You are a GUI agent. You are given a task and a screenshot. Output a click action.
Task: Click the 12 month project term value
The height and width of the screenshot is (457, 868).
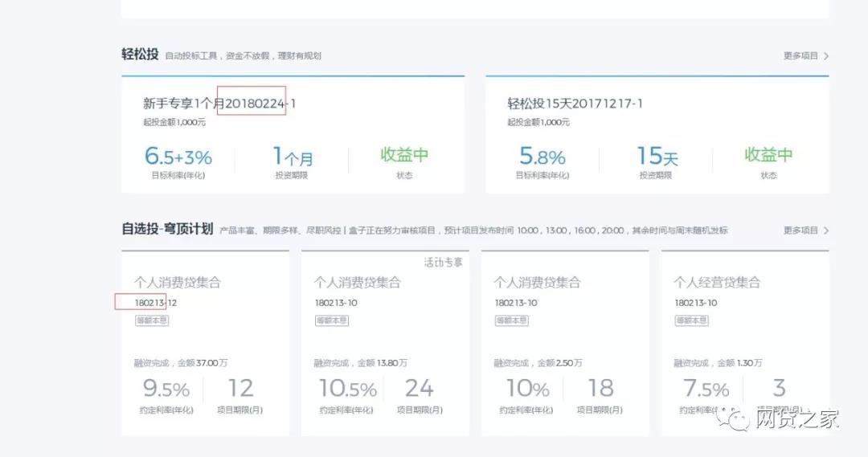(240, 388)
